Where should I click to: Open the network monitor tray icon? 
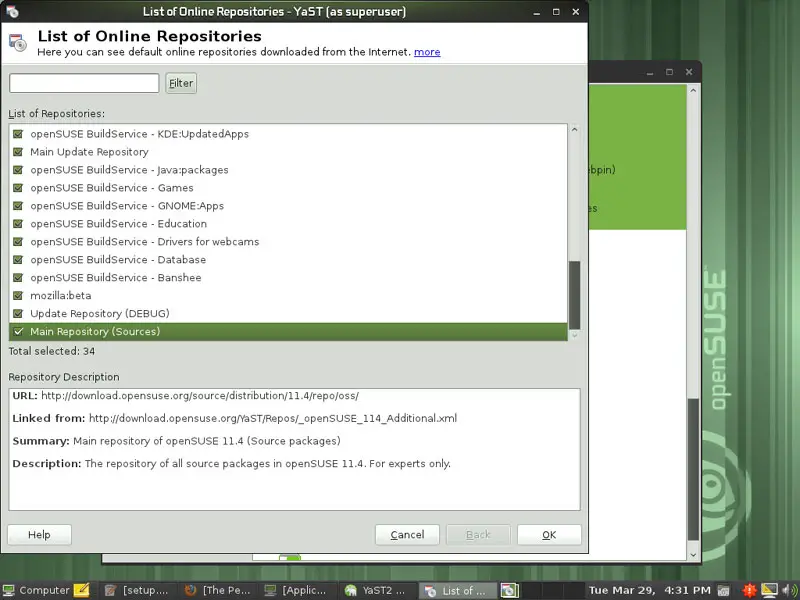pos(769,590)
